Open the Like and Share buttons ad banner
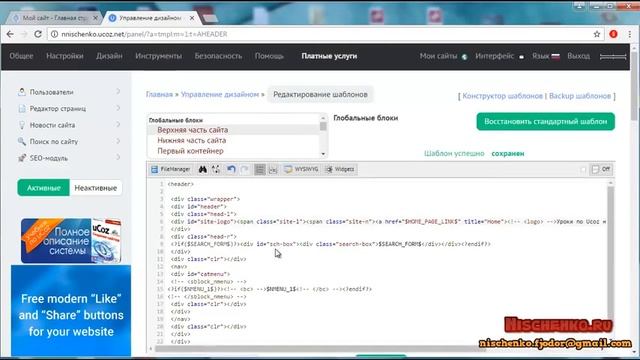The width and height of the screenshot is (640, 360). tap(71, 311)
